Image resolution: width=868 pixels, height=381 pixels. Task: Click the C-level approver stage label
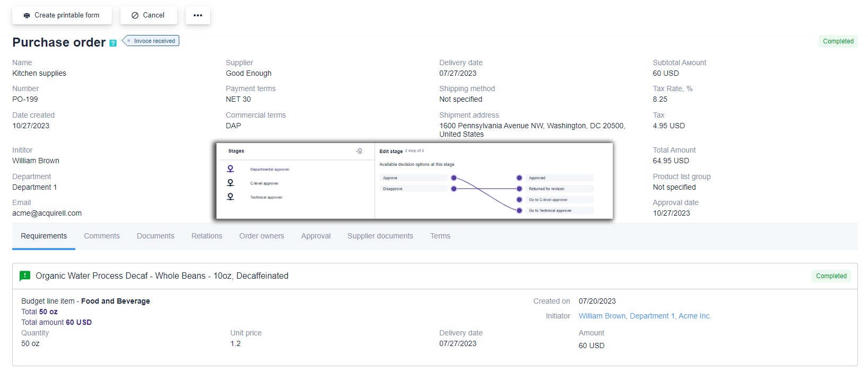click(x=264, y=183)
